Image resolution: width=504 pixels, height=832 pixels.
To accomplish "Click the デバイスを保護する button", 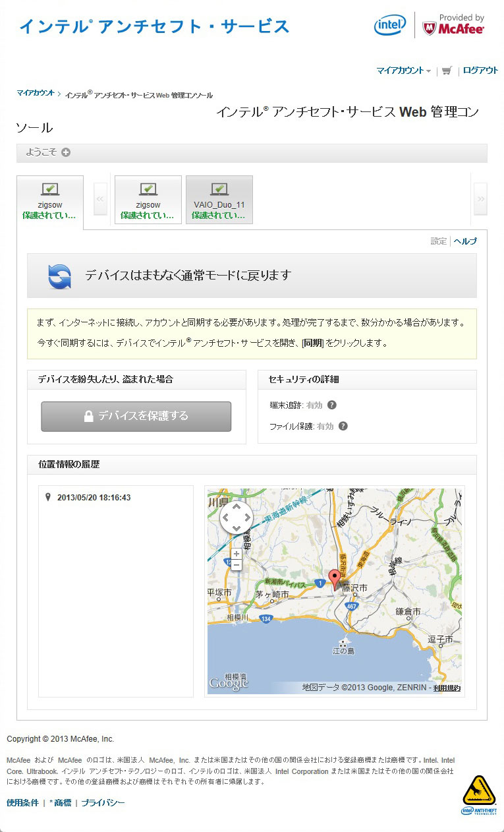I will (136, 417).
